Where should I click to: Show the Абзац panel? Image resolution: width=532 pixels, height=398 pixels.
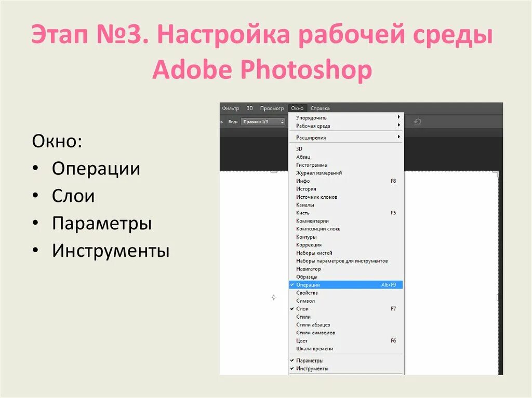(x=346, y=157)
